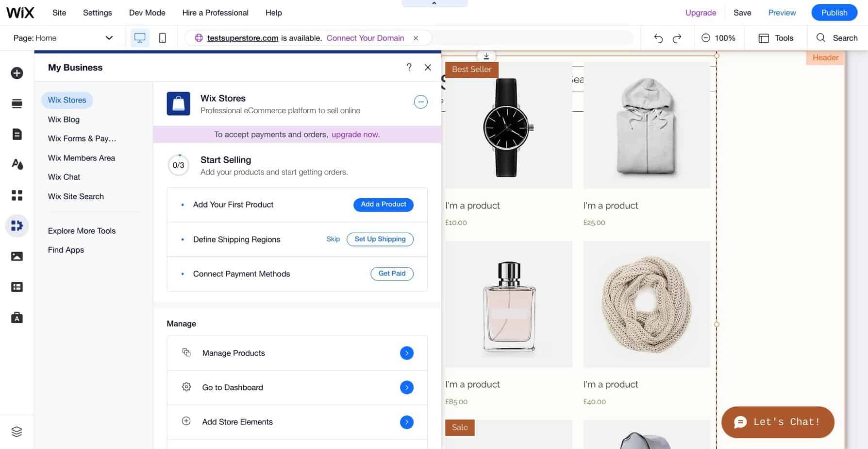Click the upgrade now link
Image resolution: width=868 pixels, height=449 pixels.
click(x=355, y=135)
